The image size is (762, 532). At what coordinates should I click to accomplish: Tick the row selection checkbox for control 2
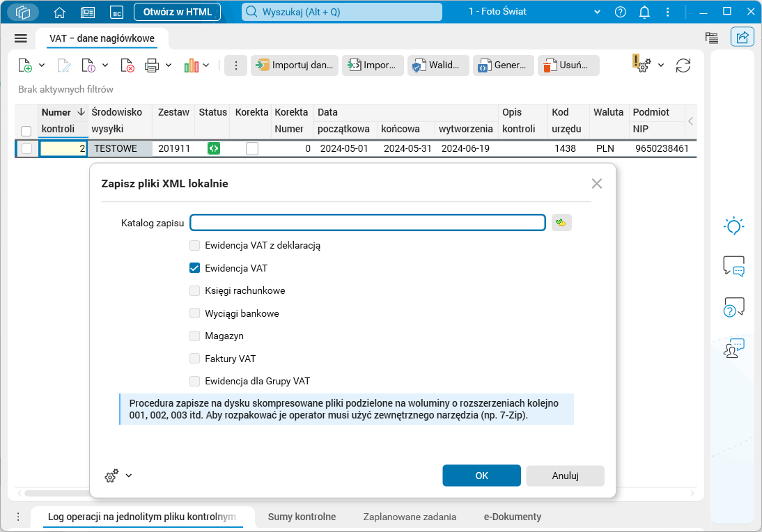26,149
